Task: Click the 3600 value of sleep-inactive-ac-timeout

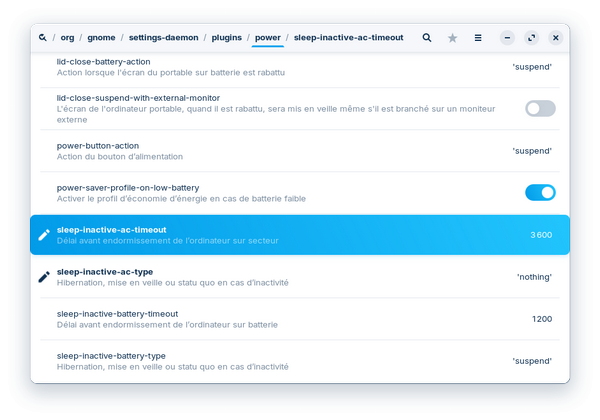Action: point(540,235)
